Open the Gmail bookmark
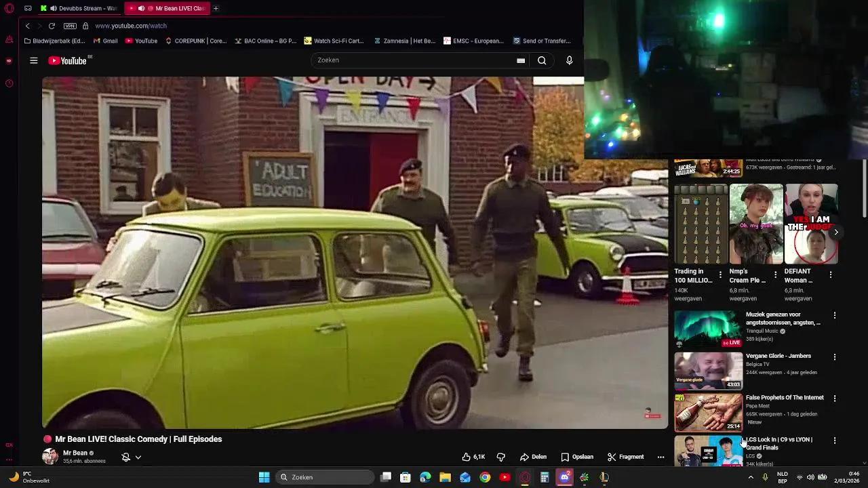This screenshot has width=868, height=488. (105, 41)
